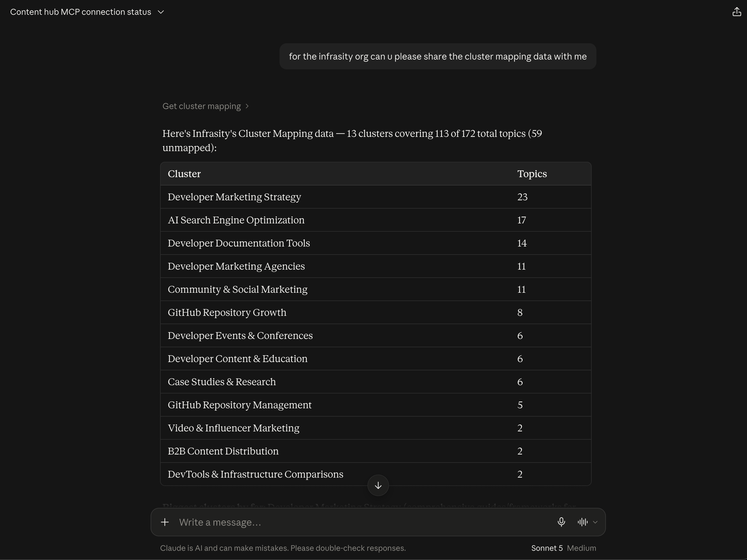
Task: Click the summary sentence about 13 clusters
Action: [352, 140]
